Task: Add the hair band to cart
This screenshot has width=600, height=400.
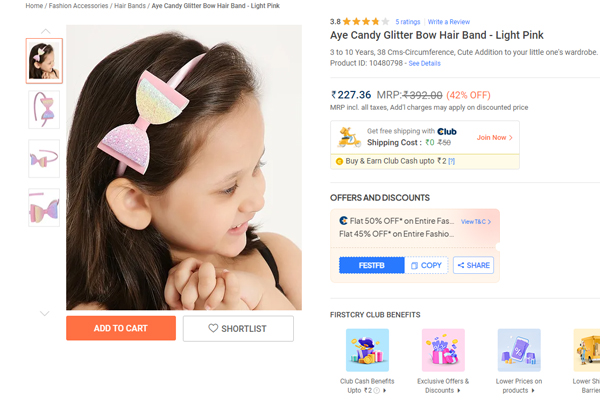Action: pos(120,328)
